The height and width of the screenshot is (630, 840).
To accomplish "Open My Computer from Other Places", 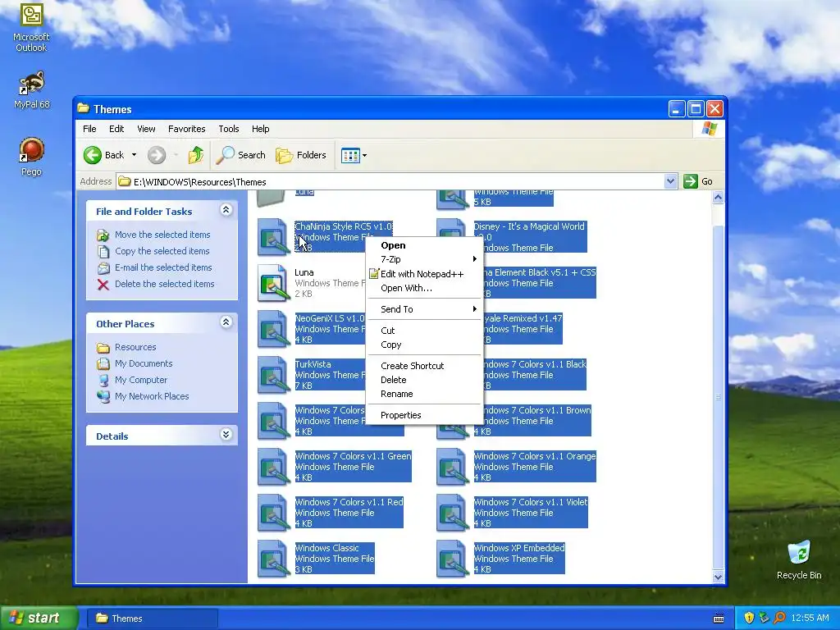I will click(141, 380).
